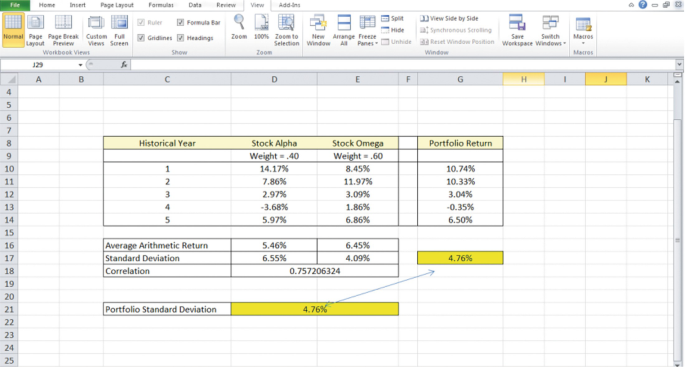Select the 11.97% cell
685x367 pixels.
(358, 181)
